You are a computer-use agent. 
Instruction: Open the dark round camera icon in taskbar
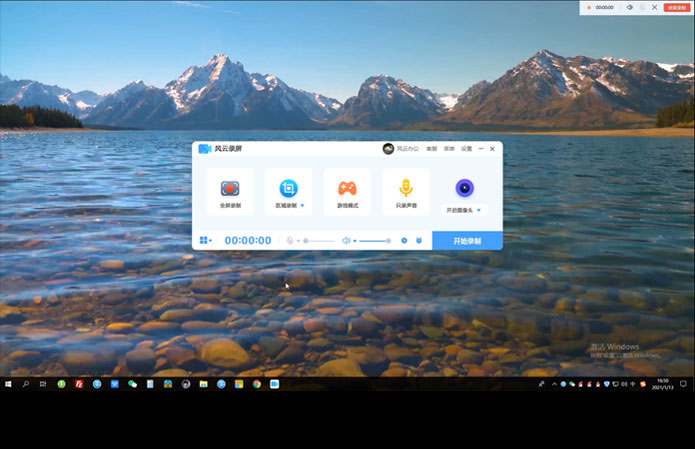(x=186, y=384)
